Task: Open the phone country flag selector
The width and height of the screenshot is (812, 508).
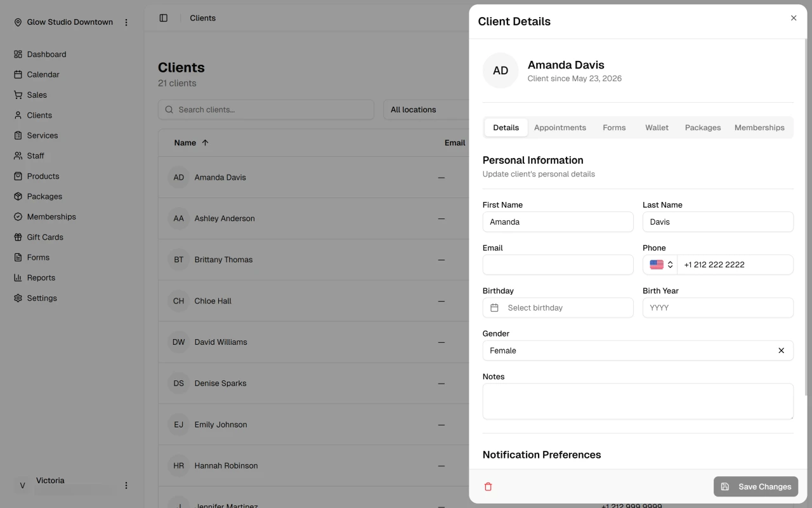Action: pyautogui.click(x=660, y=265)
